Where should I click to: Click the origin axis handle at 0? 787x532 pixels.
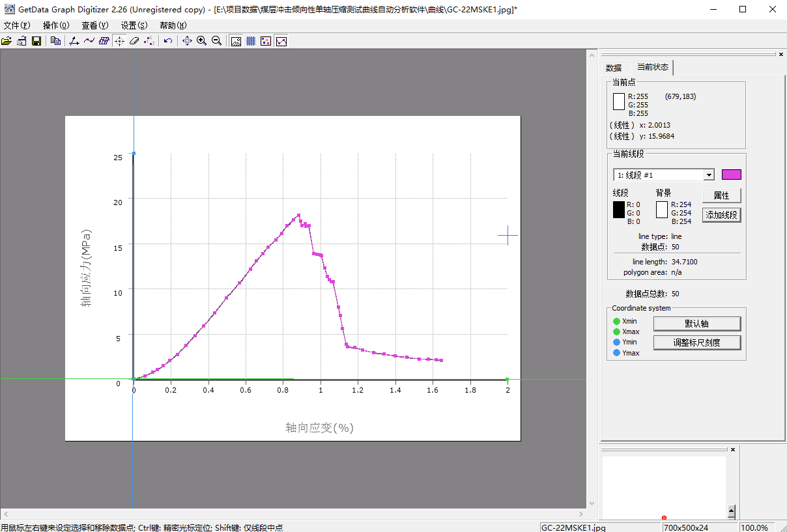point(134,378)
